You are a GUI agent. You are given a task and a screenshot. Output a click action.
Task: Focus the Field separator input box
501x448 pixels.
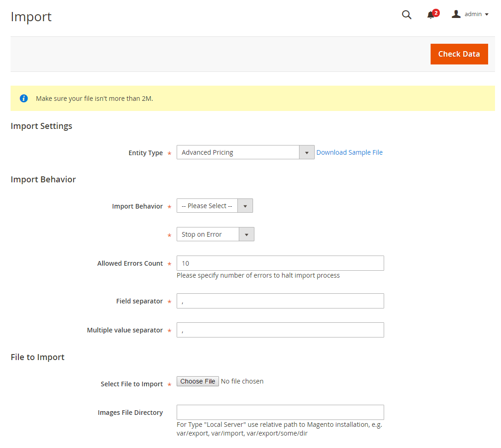280,301
